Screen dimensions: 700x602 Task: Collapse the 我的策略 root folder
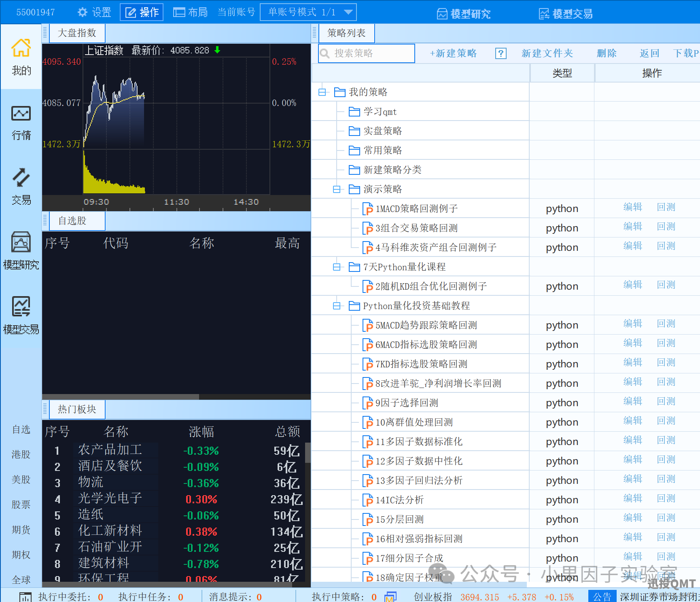coord(322,92)
